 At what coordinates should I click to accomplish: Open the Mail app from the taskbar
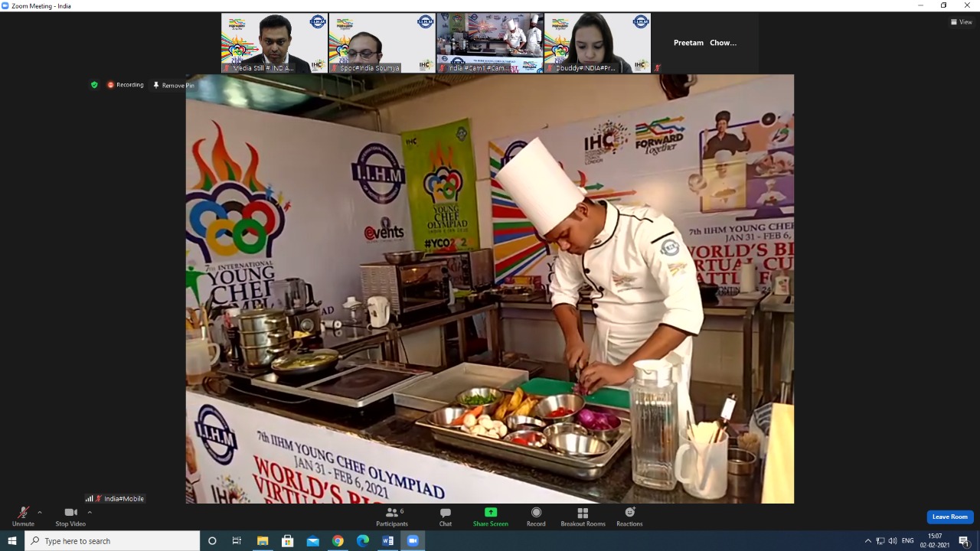click(312, 541)
